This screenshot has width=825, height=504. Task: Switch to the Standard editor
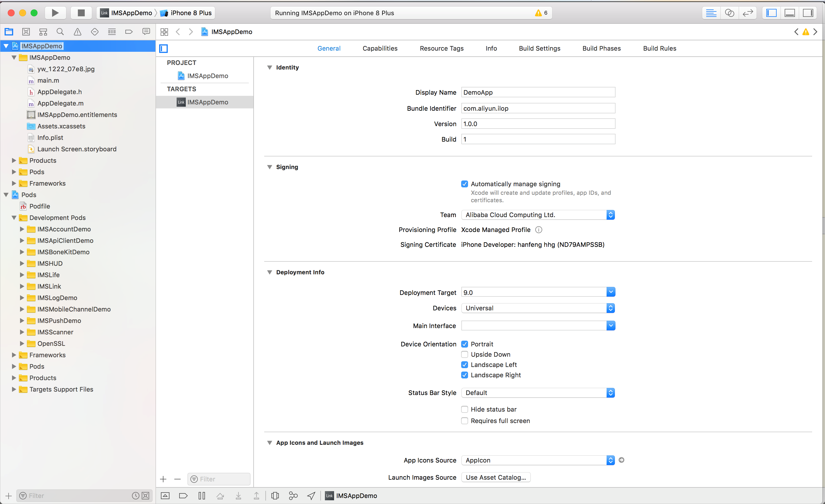(x=711, y=13)
